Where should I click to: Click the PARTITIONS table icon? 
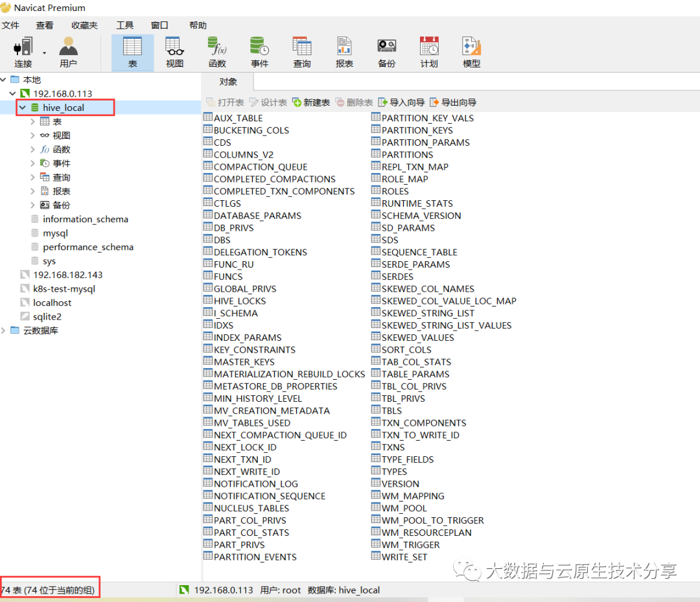376,154
